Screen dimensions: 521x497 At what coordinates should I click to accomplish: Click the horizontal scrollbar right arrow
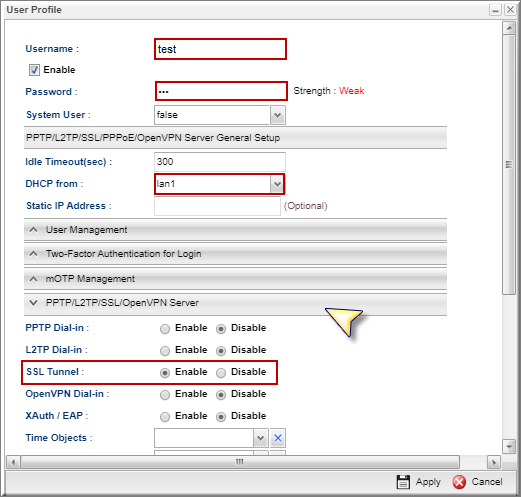pos(494,462)
